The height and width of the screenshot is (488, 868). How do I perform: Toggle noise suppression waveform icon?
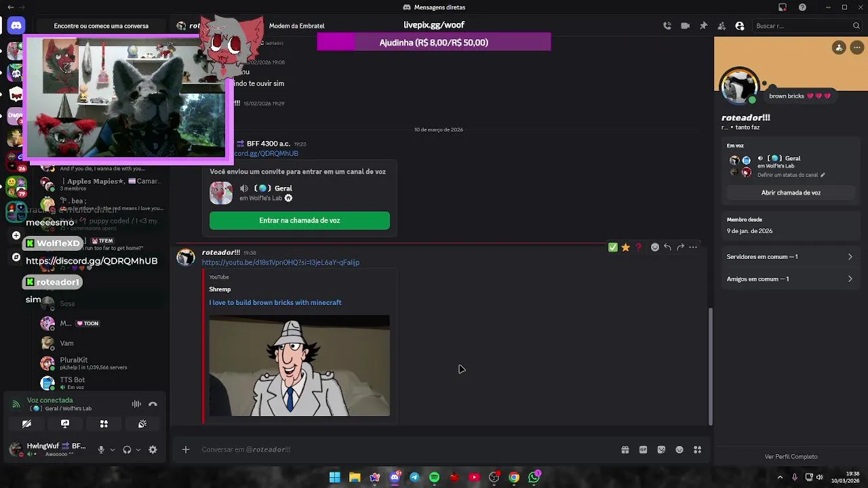136,404
